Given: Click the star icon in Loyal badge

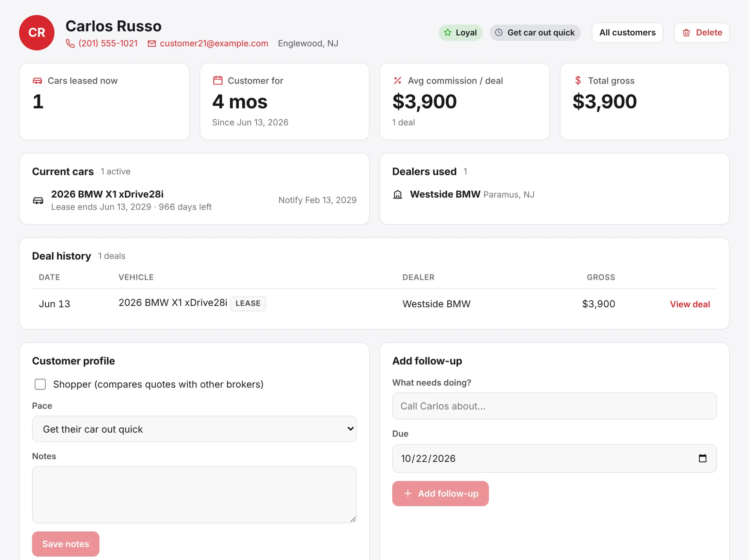Looking at the screenshot, I should click(x=448, y=32).
